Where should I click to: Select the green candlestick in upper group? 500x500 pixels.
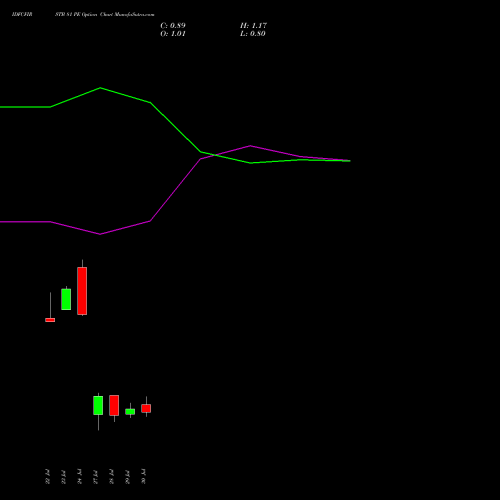[x=66, y=299]
